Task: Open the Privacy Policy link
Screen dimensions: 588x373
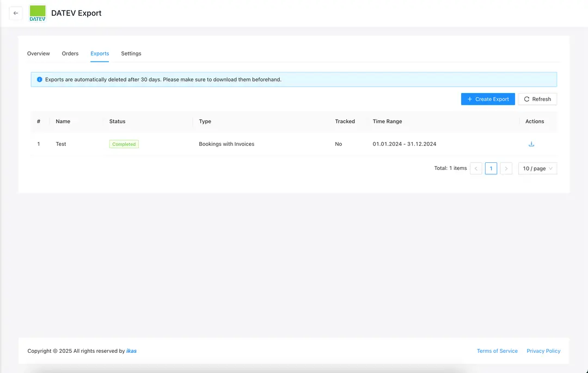Action: 543,351
